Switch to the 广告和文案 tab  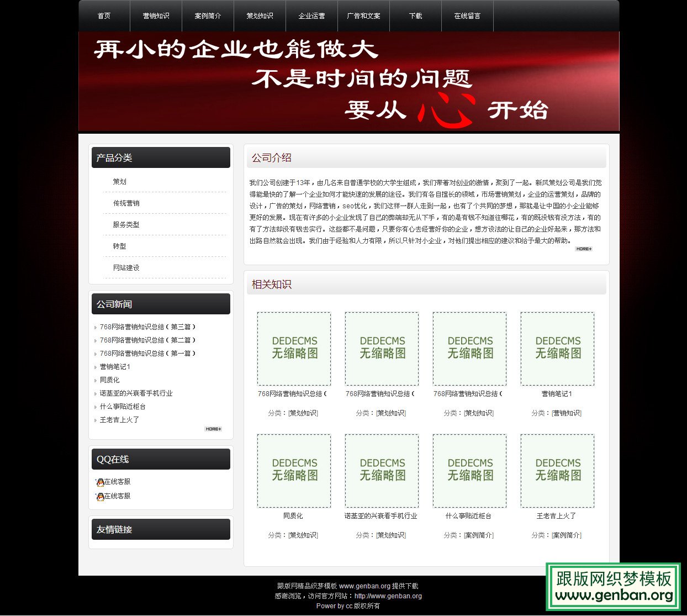coord(363,16)
